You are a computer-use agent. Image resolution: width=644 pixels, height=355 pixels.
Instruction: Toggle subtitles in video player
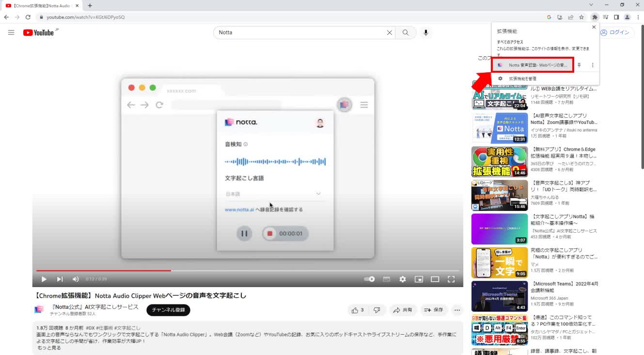coord(386,279)
